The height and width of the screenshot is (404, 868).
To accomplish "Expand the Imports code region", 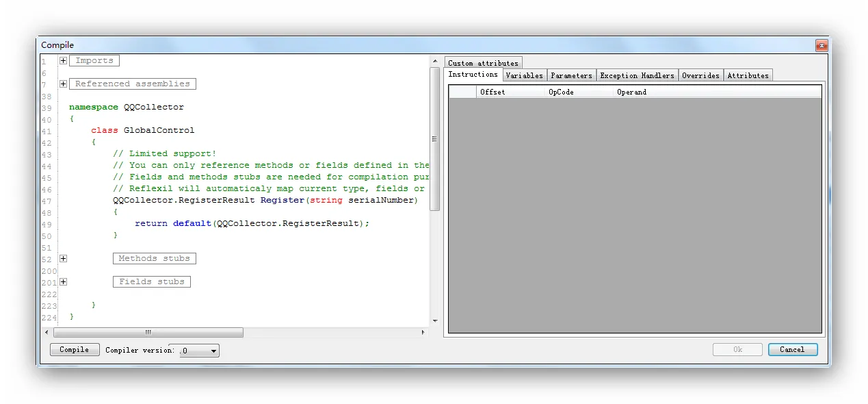I will coord(63,60).
